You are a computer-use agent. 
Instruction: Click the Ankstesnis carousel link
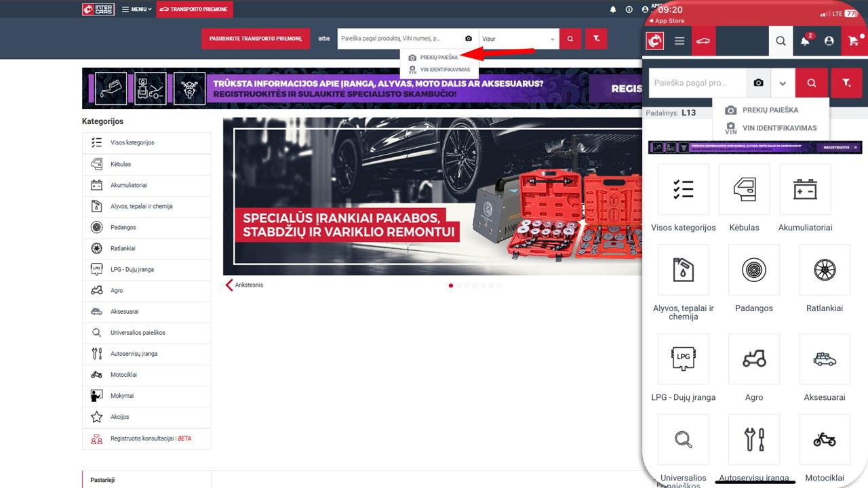pyautogui.click(x=245, y=285)
